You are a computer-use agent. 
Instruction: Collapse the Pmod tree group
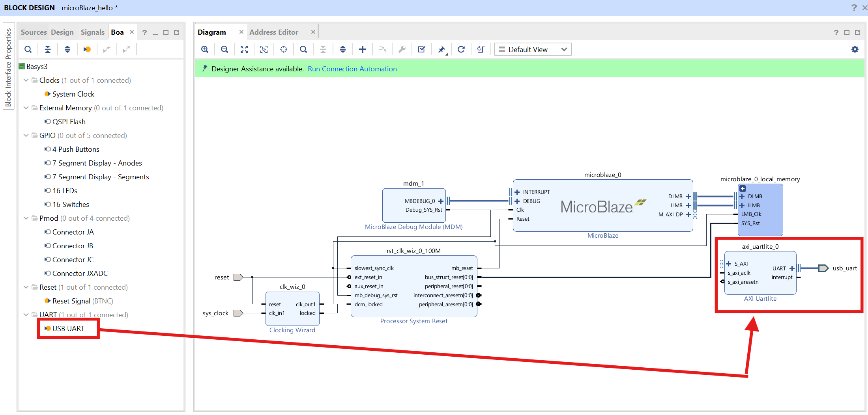click(26, 218)
